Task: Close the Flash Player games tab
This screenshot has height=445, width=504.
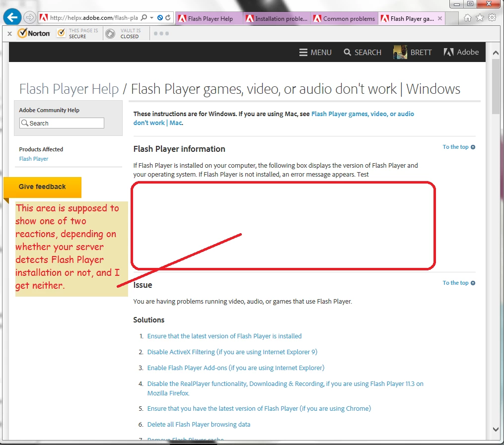Action: coord(440,19)
